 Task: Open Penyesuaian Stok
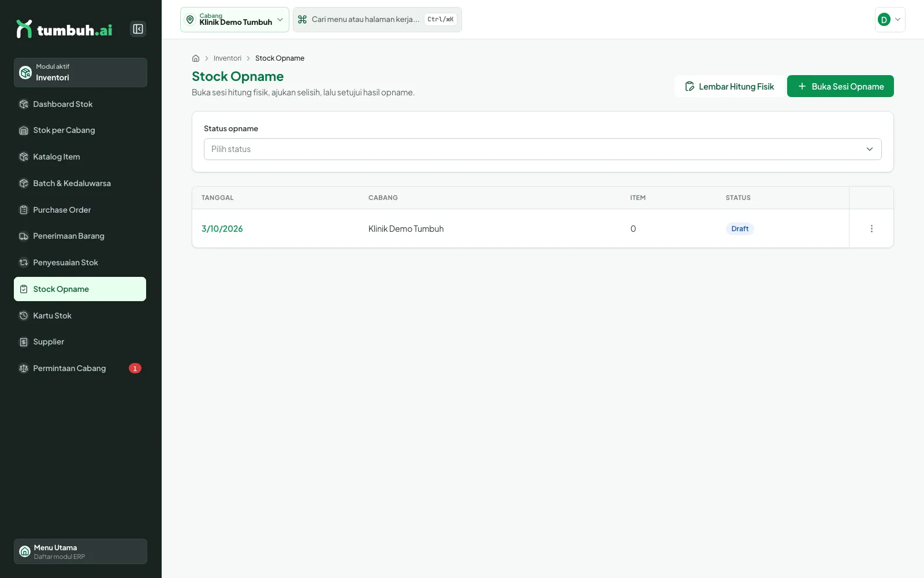(80, 262)
